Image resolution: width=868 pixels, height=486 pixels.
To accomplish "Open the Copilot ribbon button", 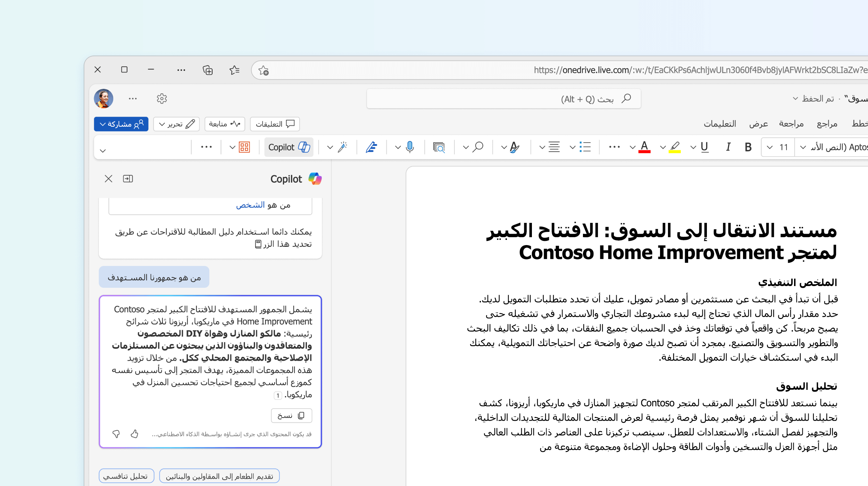I will (x=289, y=147).
